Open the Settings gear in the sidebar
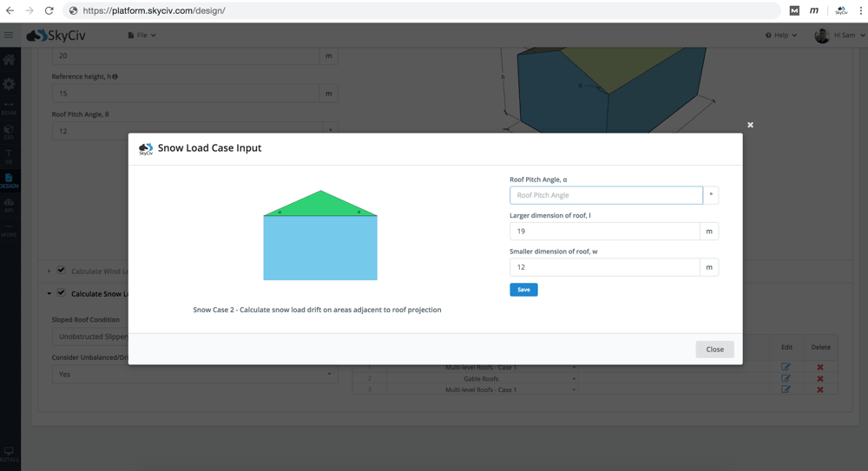This screenshot has height=471, width=868. (9, 84)
